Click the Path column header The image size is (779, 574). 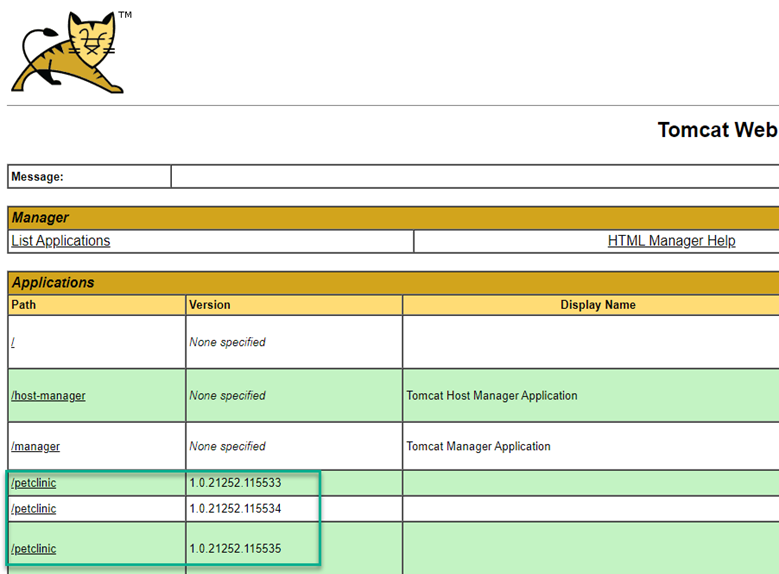tap(96, 305)
